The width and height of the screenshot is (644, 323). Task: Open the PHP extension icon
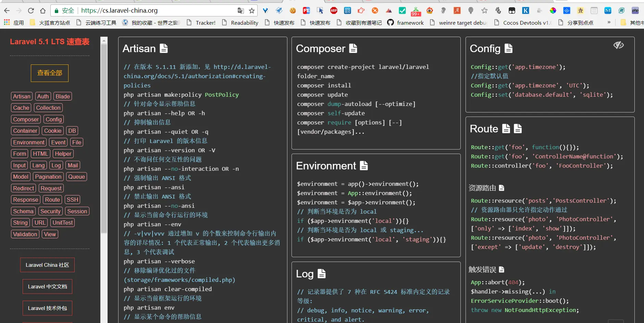[635, 11]
